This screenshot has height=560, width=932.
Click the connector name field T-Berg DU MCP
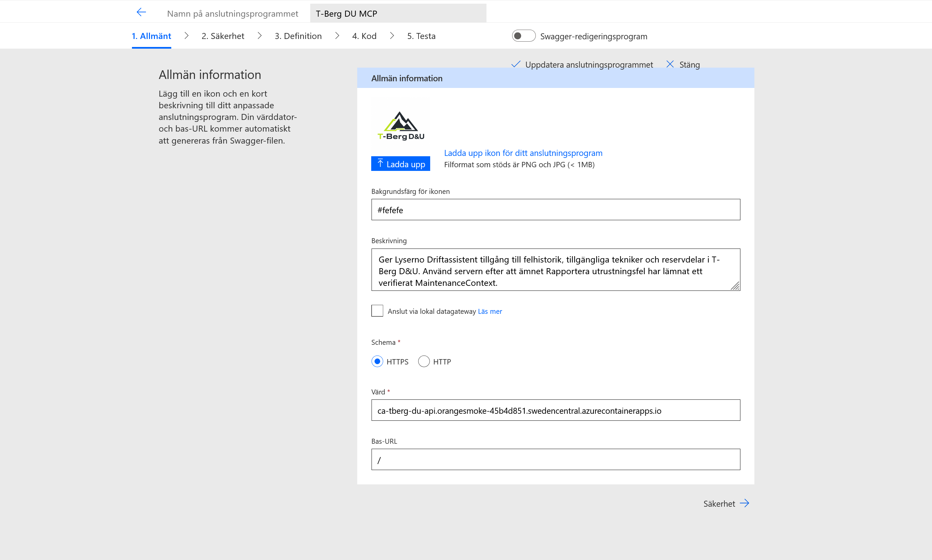pos(398,13)
